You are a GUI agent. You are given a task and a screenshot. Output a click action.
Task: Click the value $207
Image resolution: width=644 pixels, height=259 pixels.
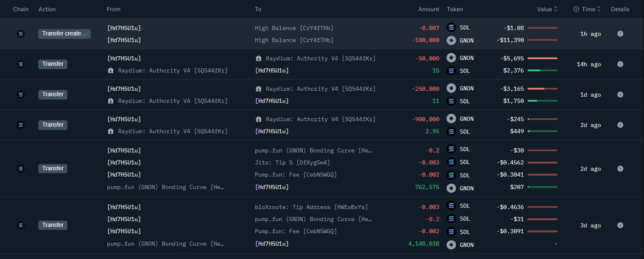pyautogui.click(x=517, y=188)
